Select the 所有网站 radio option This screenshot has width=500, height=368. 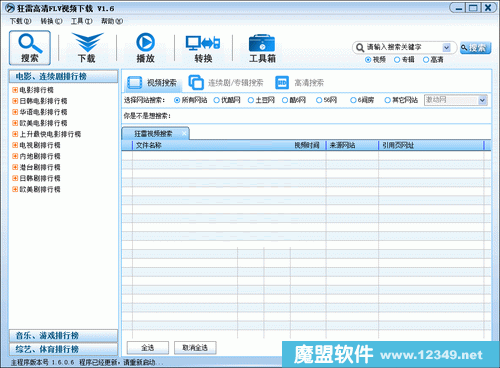(177, 100)
